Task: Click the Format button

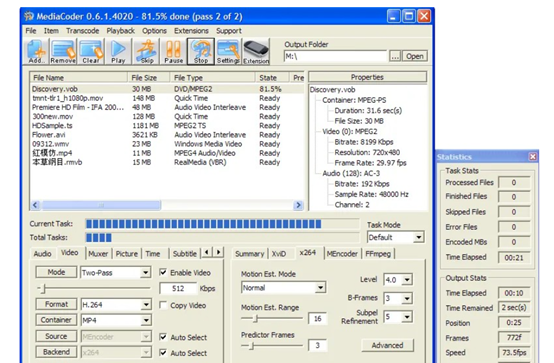Action: pyautogui.click(x=56, y=304)
